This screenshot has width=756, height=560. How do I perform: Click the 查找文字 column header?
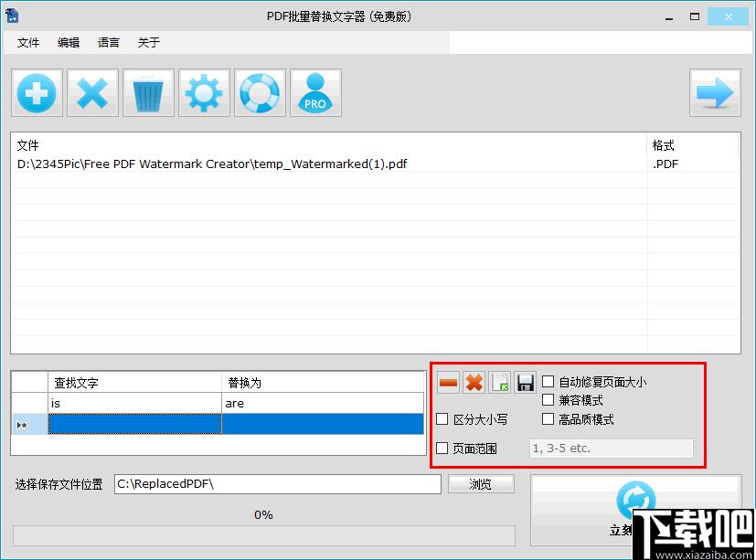(134, 383)
